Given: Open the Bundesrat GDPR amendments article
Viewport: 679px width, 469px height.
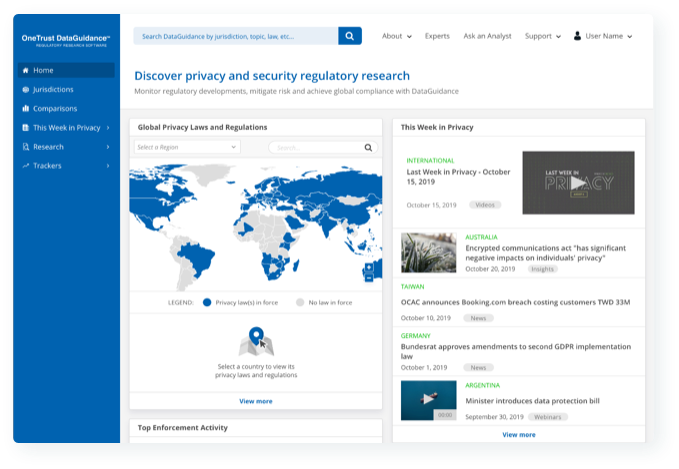Looking at the screenshot, I should 516,351.
